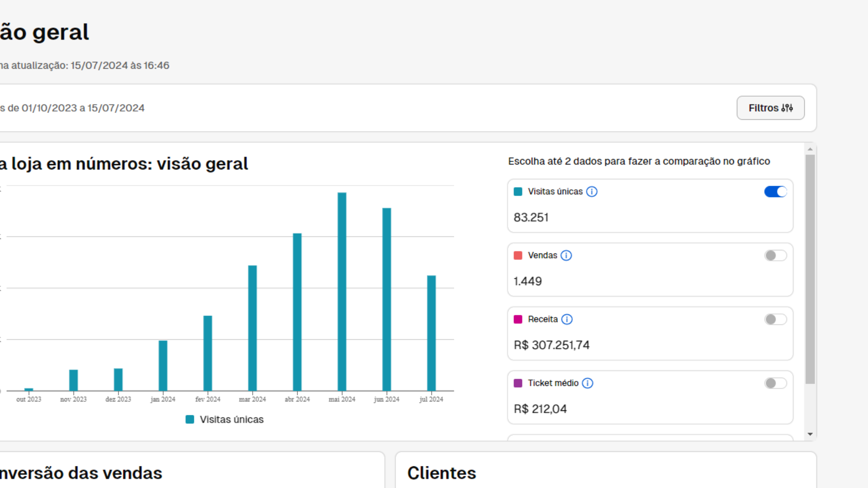Disable the Visitas únicas toggle
This screenshot has width=868, height=488.
coord(776,192)
